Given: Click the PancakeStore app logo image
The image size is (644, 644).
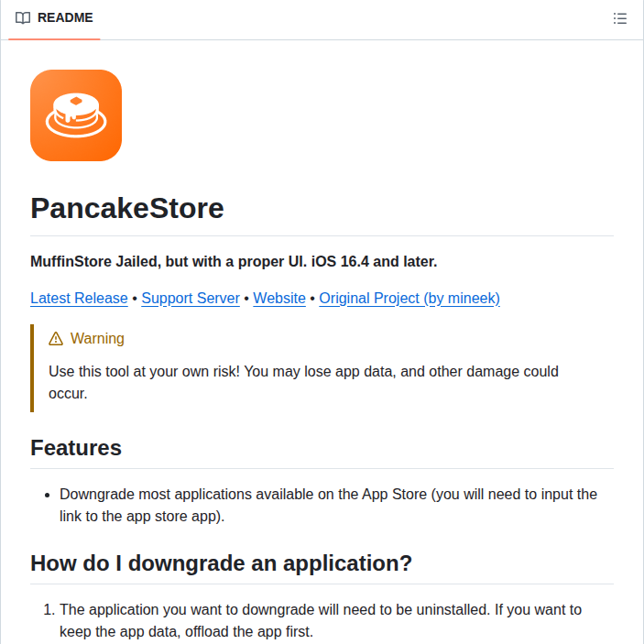Looking at the screenshot, I should pyautogui.click(x=76, y=115).
